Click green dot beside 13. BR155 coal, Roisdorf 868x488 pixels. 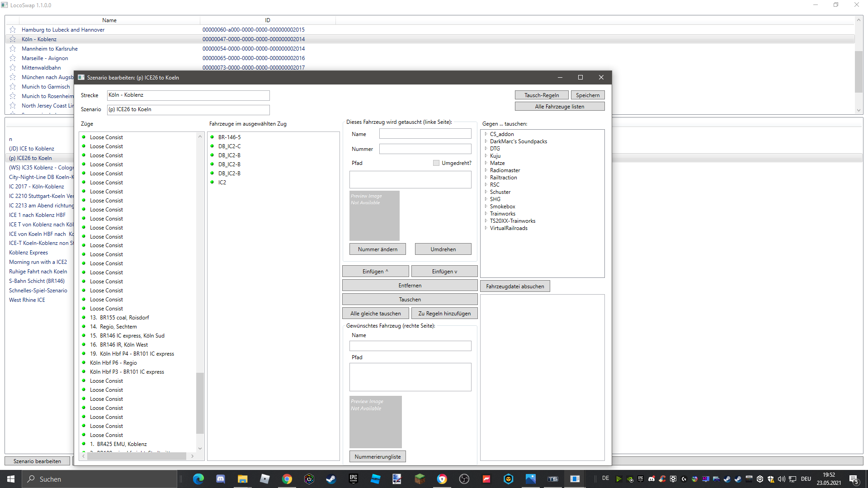[x=84, y=318]
